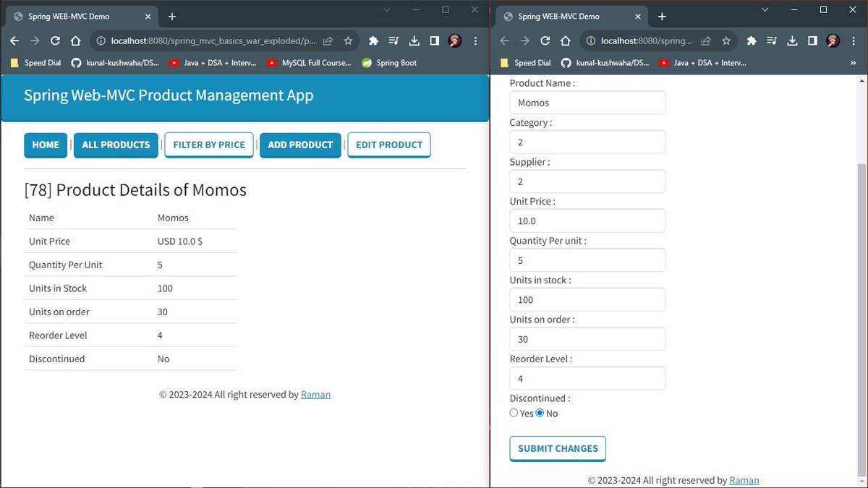Switch to the EDIT PRODUCT tab
The width and height of the screenshot is (868, 488).
click(388, 145)
